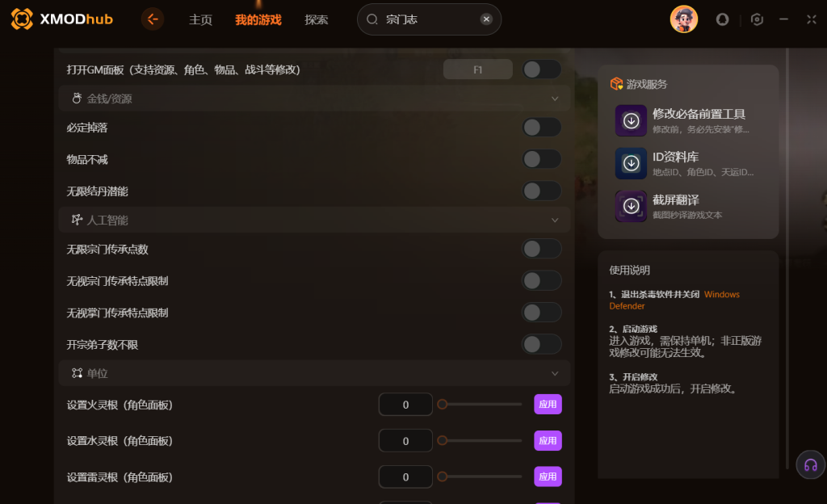Toggle 必定掉落 switch on

click(x=541, y=127)
